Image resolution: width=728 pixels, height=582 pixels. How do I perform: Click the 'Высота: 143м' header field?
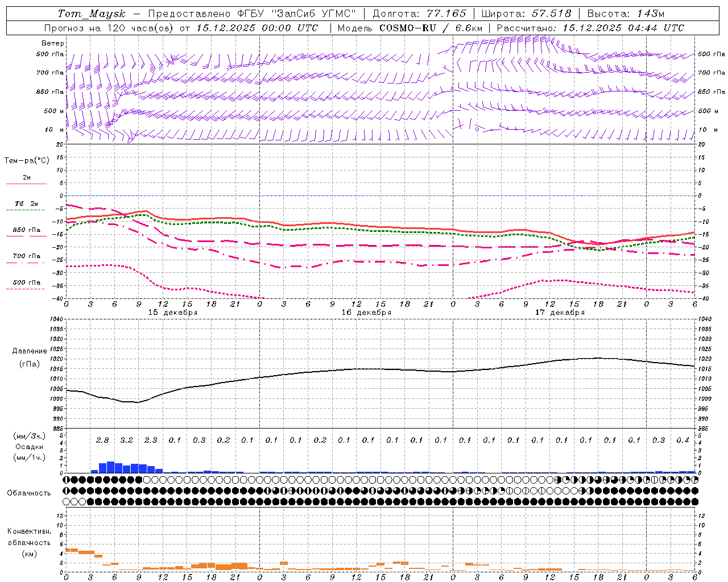(626, 14)
